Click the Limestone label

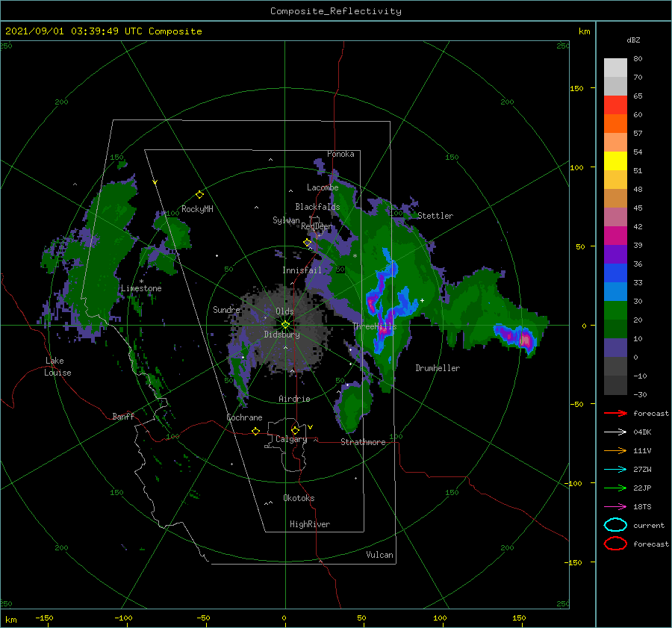pos(141,288)
